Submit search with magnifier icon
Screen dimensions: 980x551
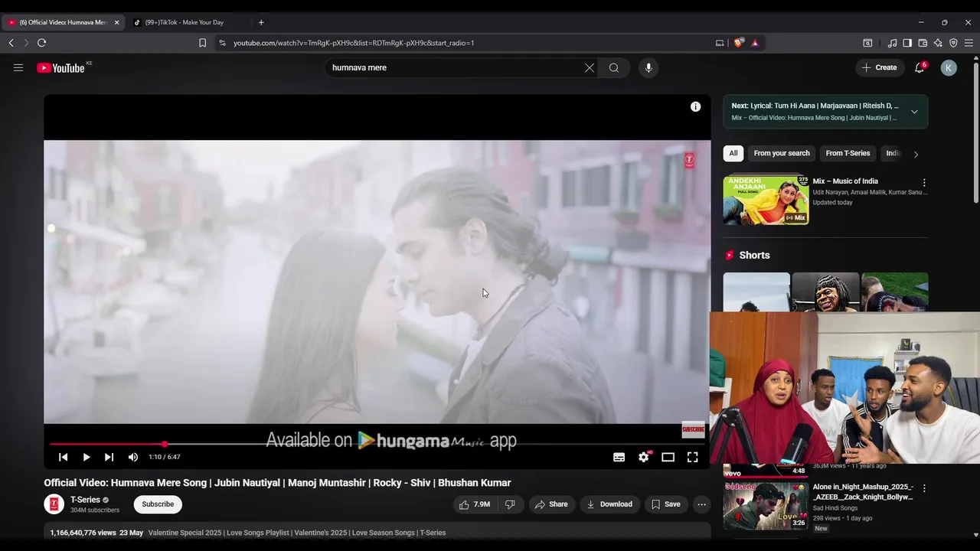(x=614, y=67)
